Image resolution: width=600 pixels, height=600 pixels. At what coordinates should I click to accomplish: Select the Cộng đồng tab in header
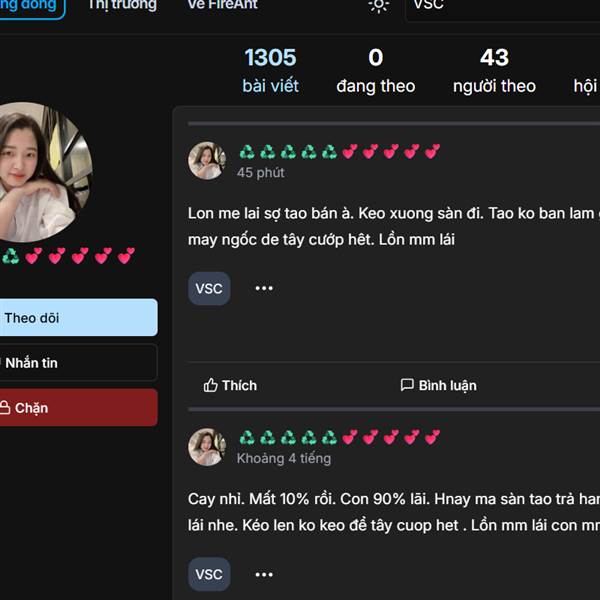coord(30,7)
